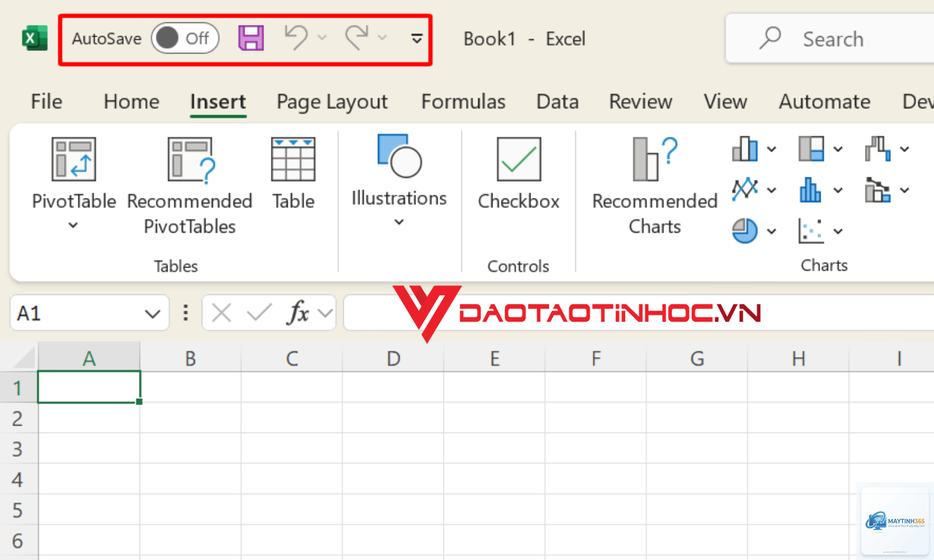Screen dimensions: 934x560
Task: Click the purple Save icon
Action: coord(251,38)
